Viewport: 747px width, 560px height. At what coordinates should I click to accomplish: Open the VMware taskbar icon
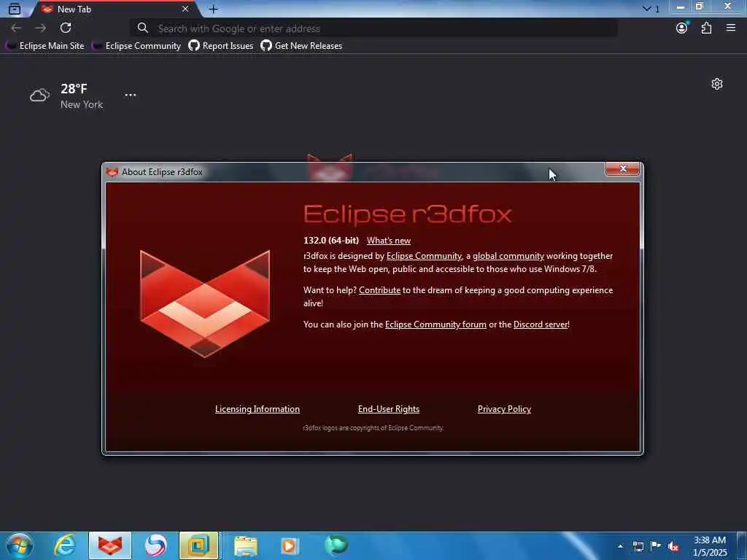(x=199, y=545)
